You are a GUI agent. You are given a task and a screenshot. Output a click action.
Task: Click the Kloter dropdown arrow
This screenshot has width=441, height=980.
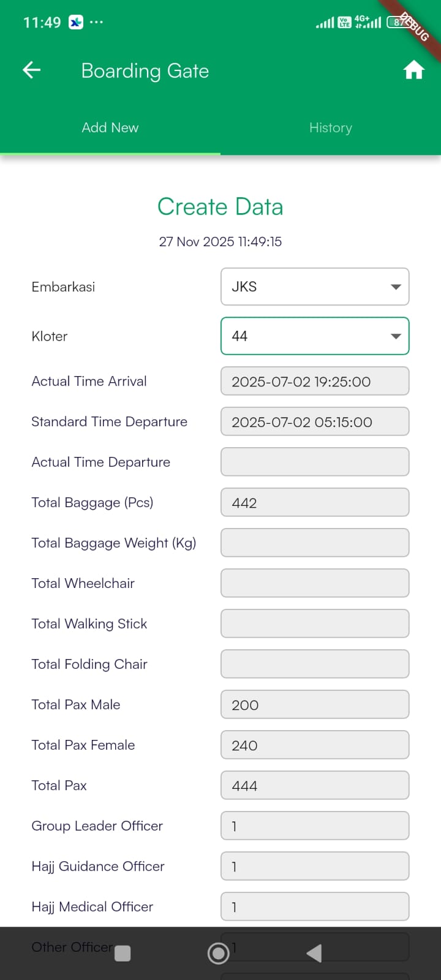(x=396, y=336)
